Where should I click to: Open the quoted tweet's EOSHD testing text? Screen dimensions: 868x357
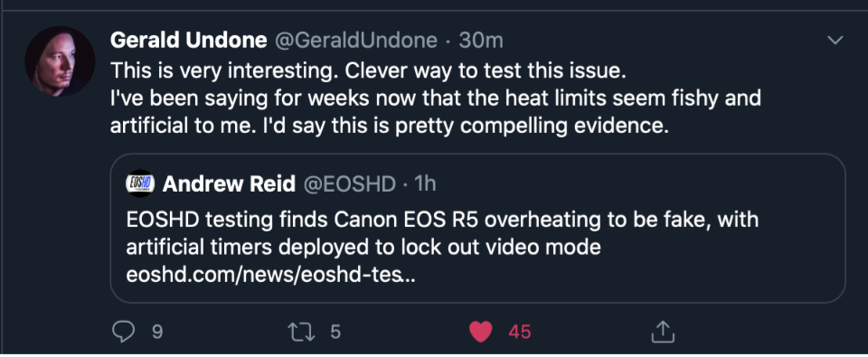tap(442, 233)
